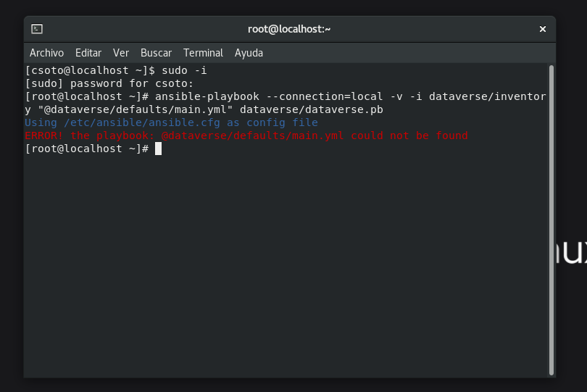The image size is (587, 392).
Task: Click the terminal icon in title bar
Action: [x=37, y=29]
